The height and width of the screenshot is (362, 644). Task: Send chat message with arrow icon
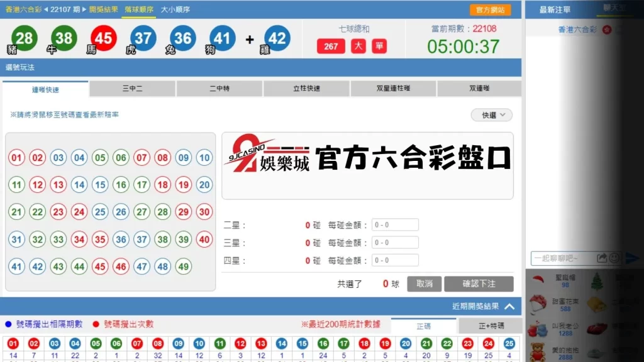coord(632,258)
